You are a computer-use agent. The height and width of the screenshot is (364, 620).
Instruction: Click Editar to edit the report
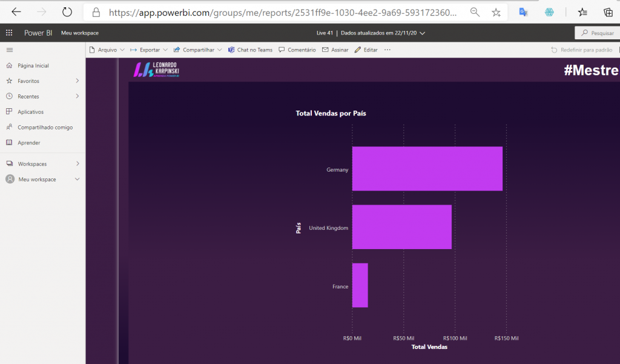click(x=366, y=50)
